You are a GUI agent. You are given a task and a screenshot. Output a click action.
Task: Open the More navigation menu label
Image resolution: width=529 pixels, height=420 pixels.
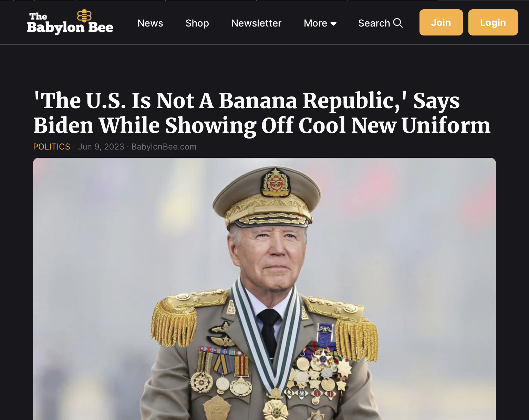point(315,23)
